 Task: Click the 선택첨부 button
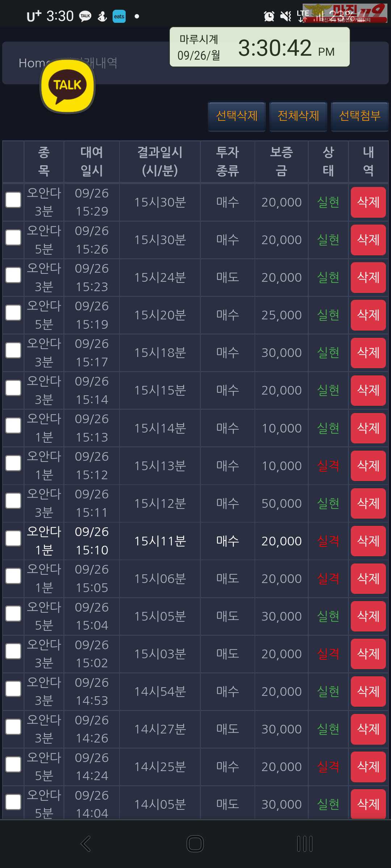(360, 116)
